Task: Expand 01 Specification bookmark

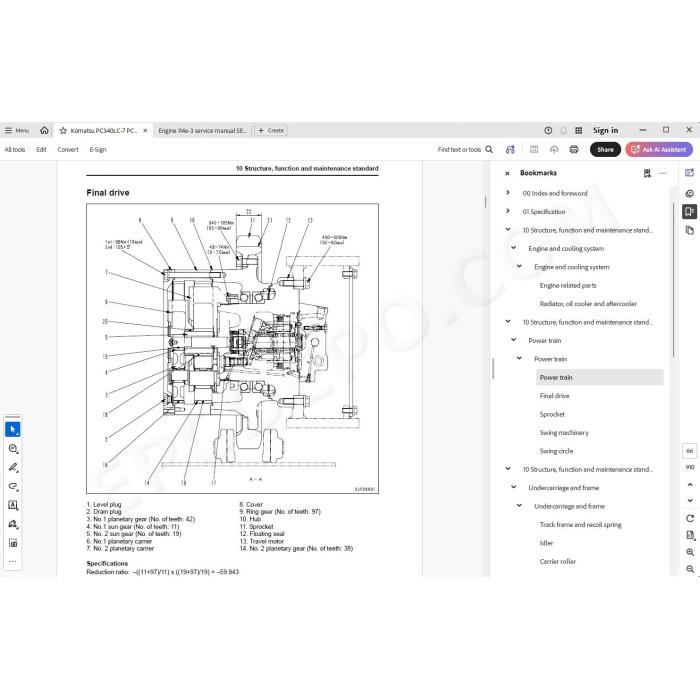Action: pos(508,211)
